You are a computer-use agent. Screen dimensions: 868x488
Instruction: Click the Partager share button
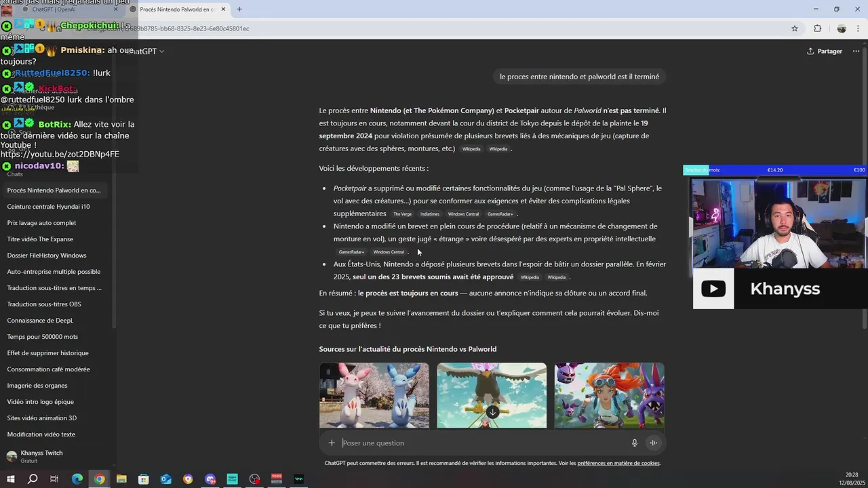point(825,52)
